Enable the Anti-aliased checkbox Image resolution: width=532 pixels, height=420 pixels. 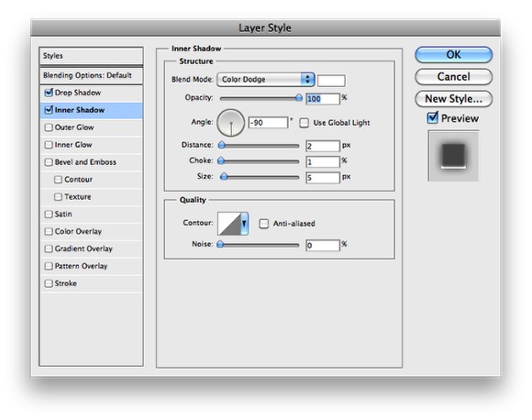tap(263, 224)
